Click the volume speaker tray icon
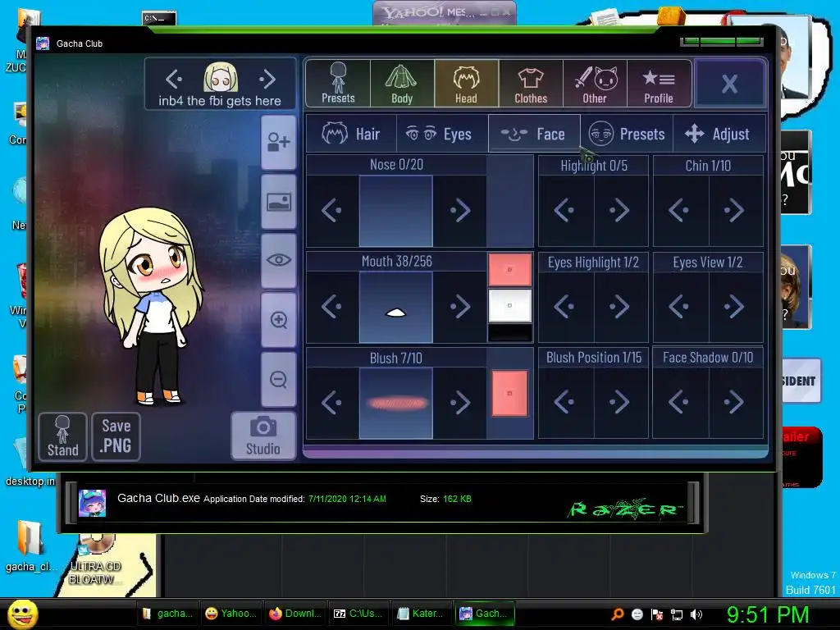Viewport: 840px width, 630px height. tap(696, 614)
